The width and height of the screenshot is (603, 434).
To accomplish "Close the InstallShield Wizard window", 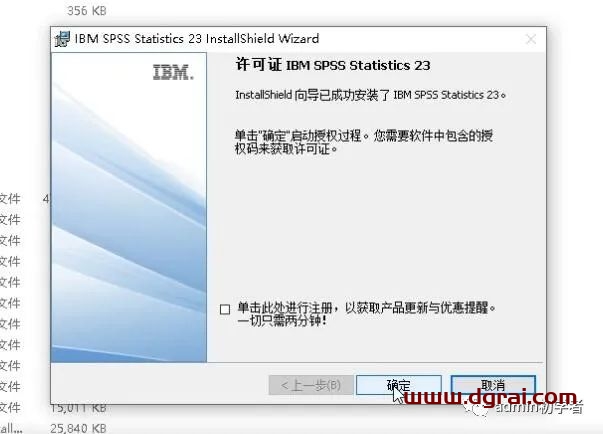I will 531,39.
